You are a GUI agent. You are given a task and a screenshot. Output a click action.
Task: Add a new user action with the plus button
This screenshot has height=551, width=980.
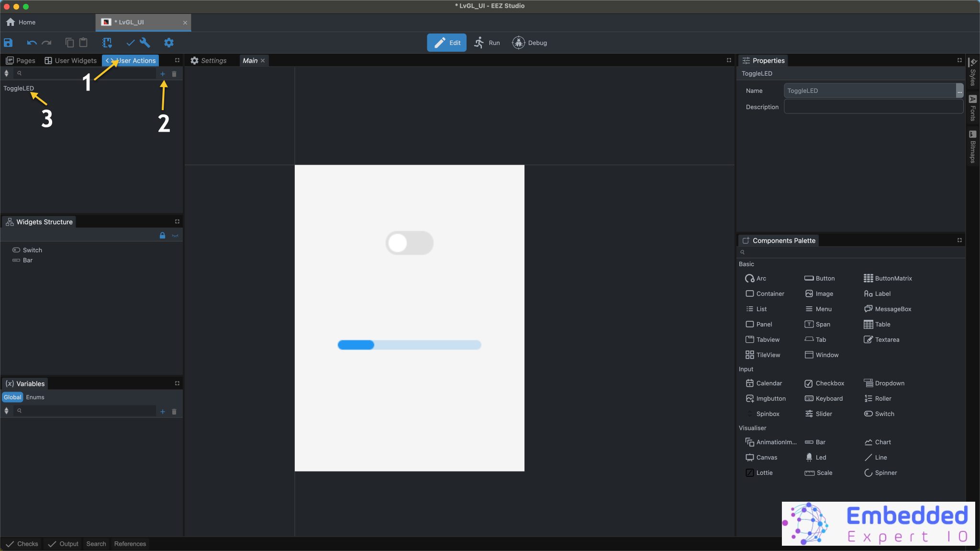[x=162, y=74]
